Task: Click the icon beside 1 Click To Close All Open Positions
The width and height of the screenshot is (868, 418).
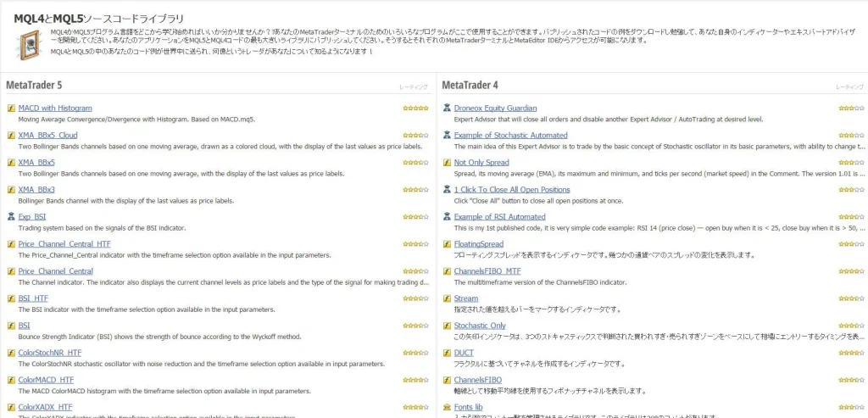Action: (x=447, y=190)
